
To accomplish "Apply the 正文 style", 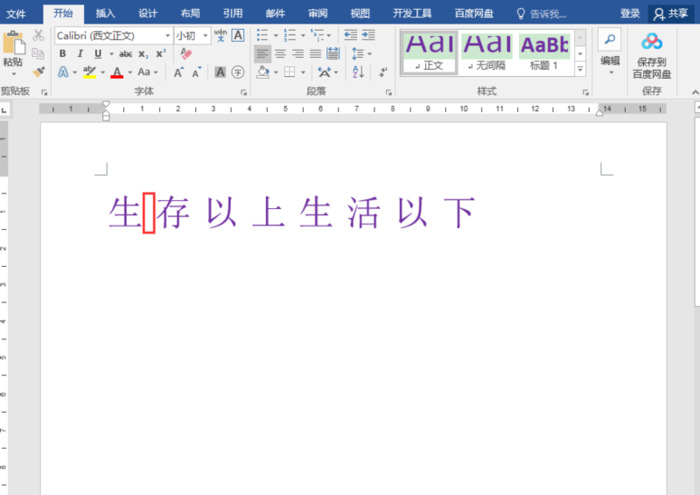I will click(429, 53).
